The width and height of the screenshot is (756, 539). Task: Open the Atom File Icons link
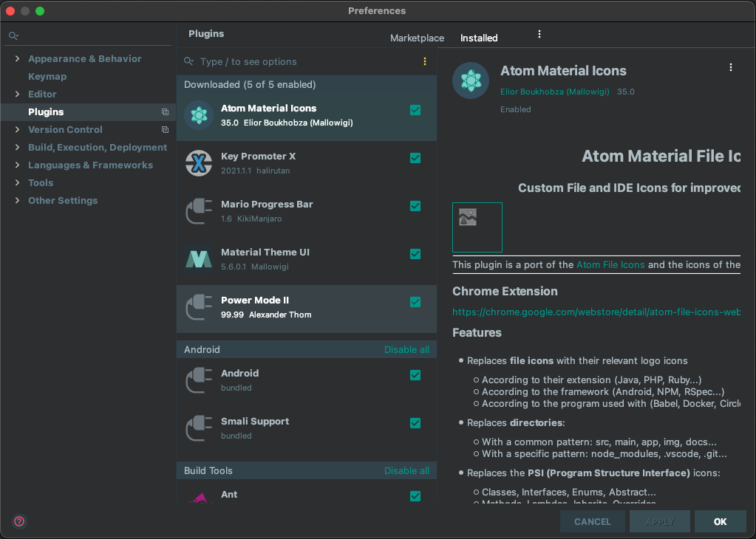point(610,264)
